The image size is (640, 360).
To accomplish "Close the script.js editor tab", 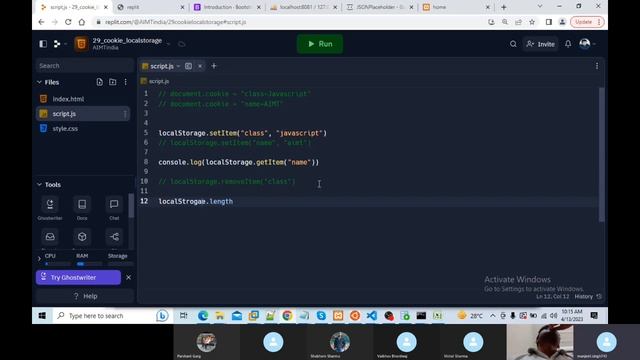I will [x=200, y=66].
